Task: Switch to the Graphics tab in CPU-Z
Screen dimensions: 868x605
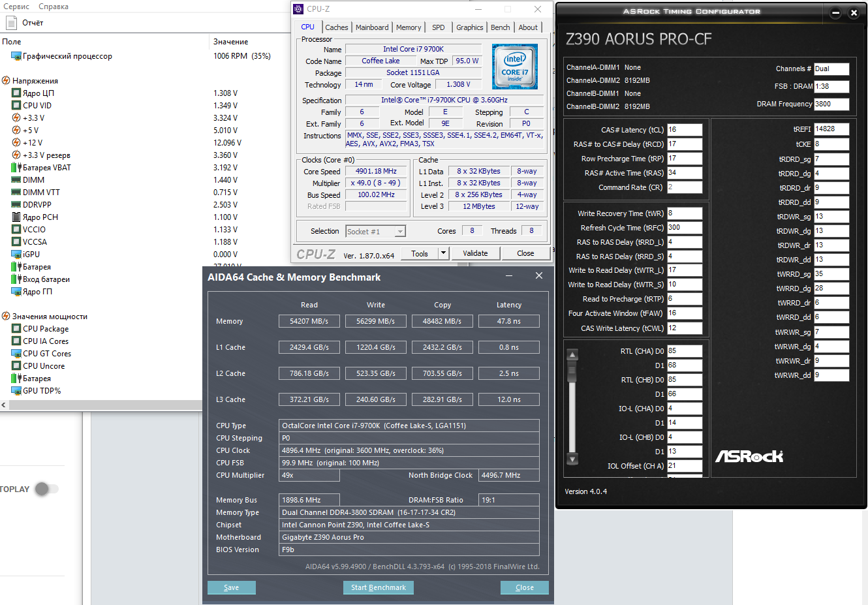Action: tap(470, 27)
